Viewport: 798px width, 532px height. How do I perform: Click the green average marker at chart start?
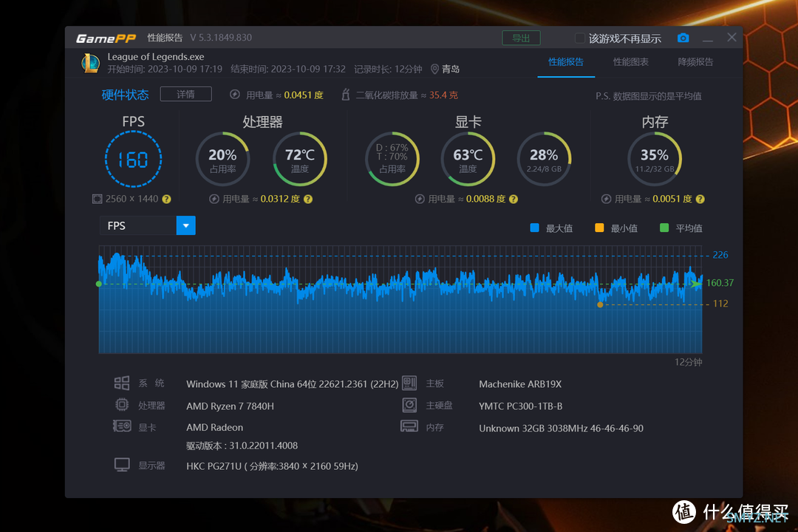click(99, 284)
